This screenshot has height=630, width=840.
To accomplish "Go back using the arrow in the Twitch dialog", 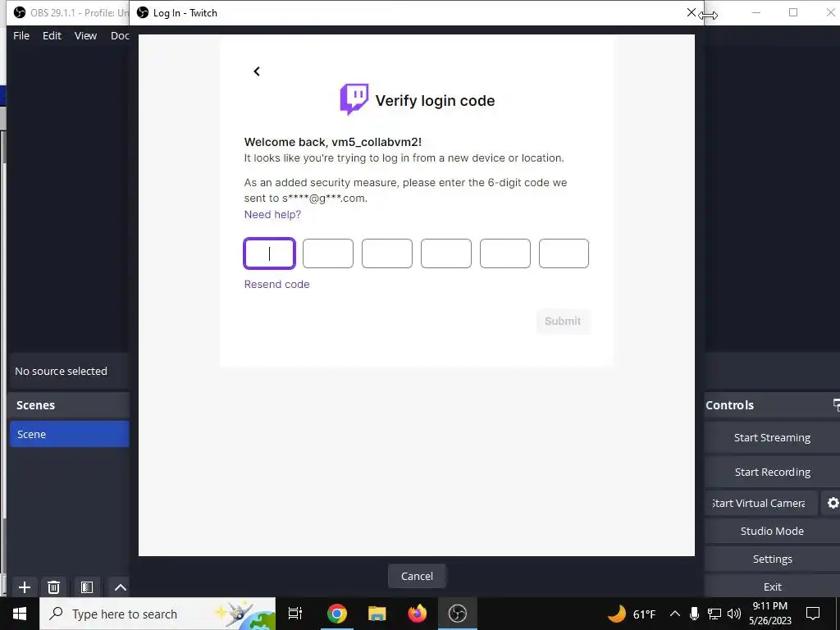I will tap(257, 71).
